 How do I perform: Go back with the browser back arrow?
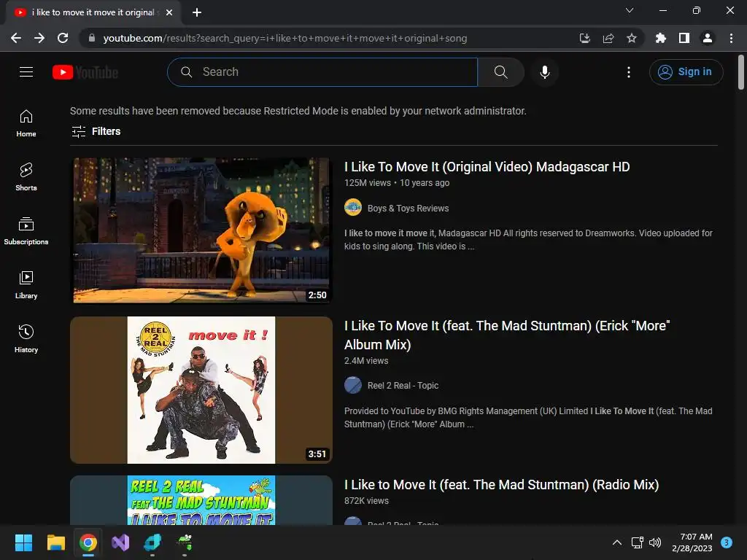pyautogui.click(x=16, y=38)
